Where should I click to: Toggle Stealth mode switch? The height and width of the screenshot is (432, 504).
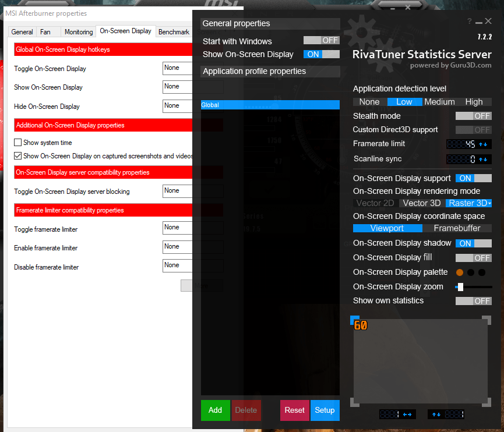tap(474, 116)
